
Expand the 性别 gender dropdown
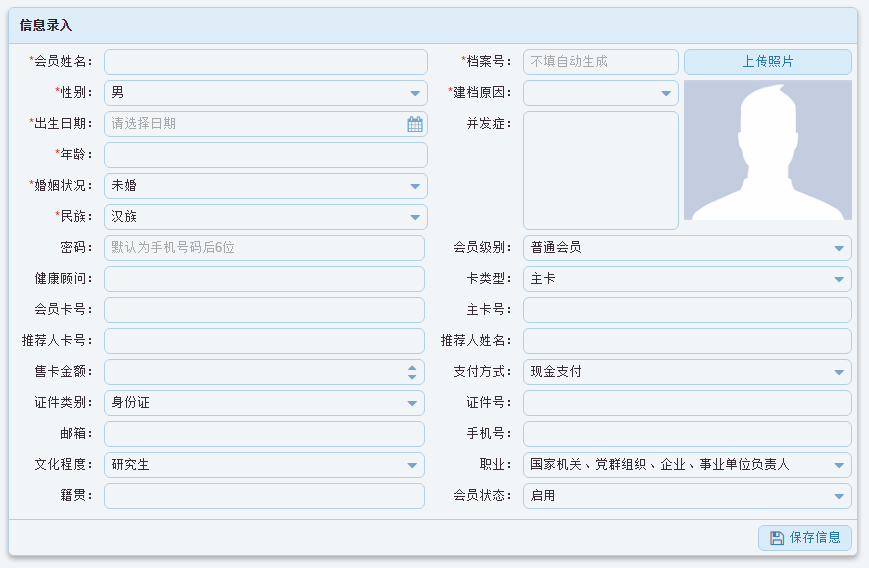[x=415, y=93]
